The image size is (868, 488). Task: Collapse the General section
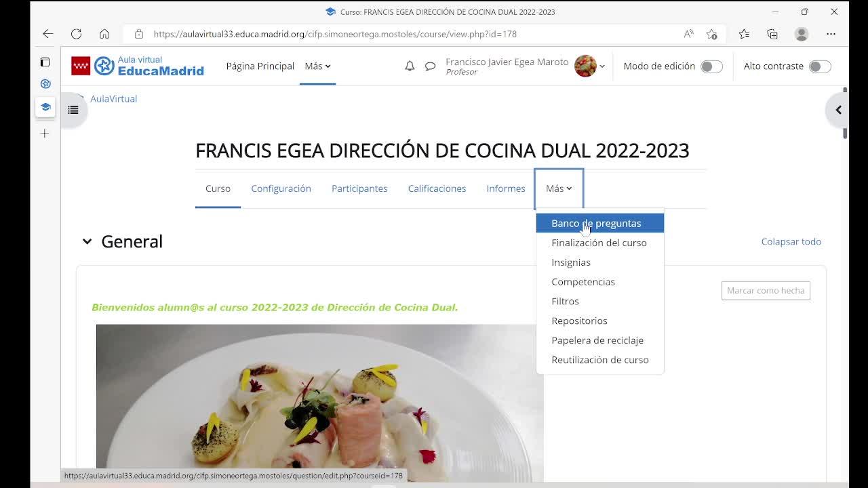[x=87, y=241]
